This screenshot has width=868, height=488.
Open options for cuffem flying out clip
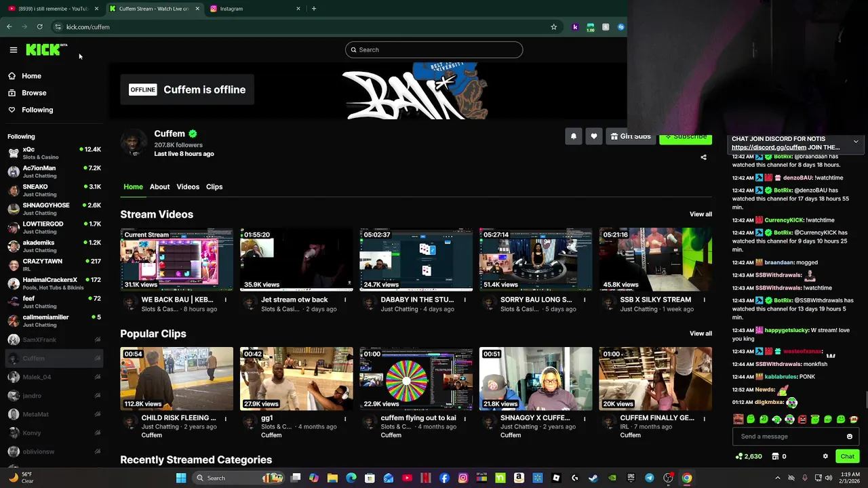465,418
